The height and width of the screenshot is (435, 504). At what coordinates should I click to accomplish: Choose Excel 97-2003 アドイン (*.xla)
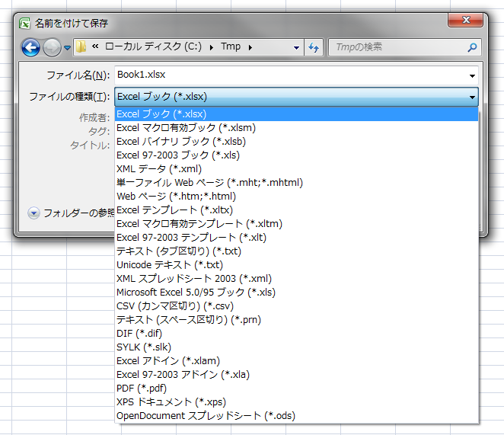pos(296,375)
